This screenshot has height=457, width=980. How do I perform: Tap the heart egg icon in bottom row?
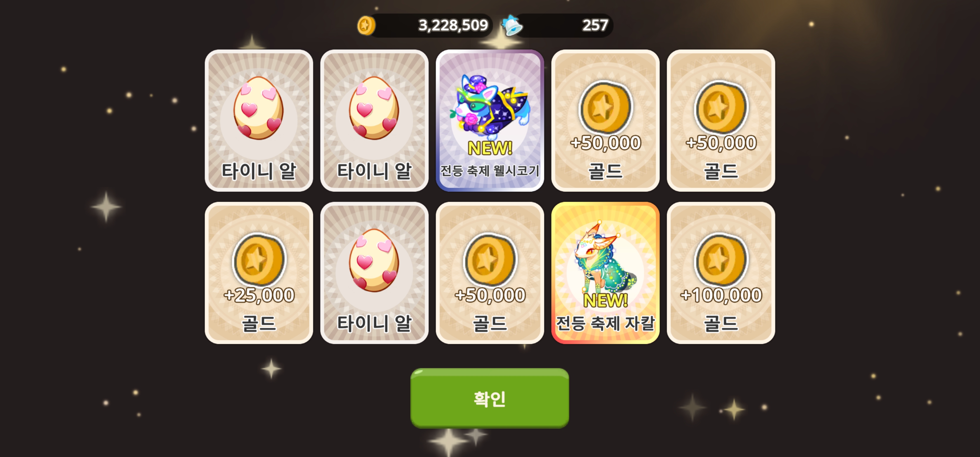point(374,260)
